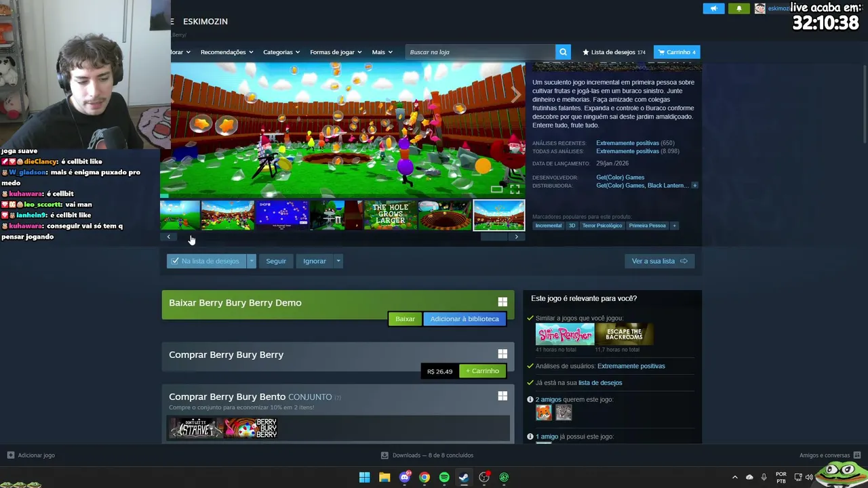Open Discord from the taskbar
Screen dimensions: 868x488
point(405,477)
